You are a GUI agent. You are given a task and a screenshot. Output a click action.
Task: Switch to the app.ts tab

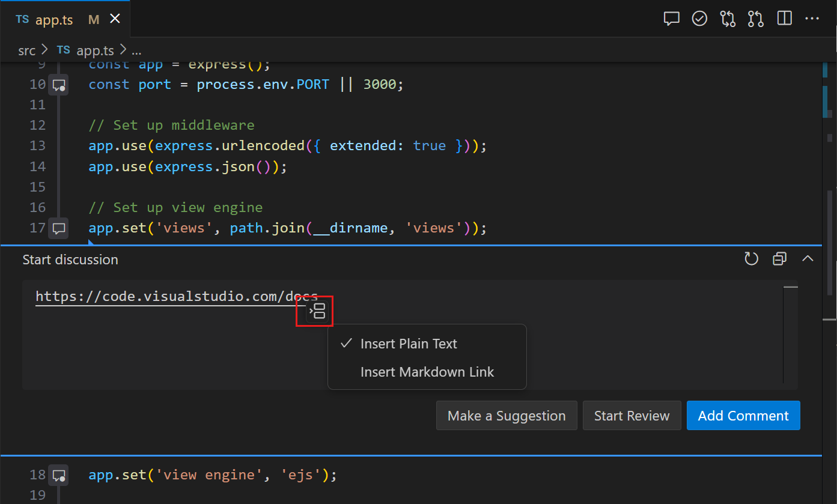(54, 19)
